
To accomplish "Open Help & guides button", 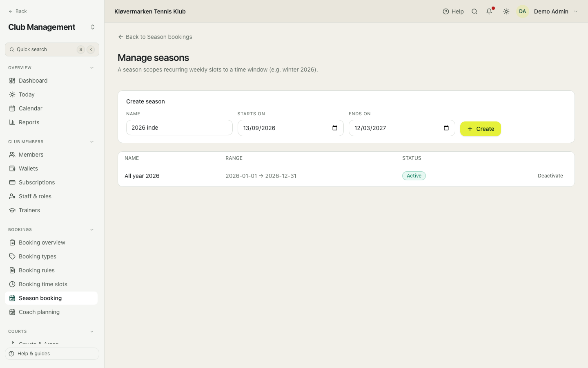I will pos(52,354).
